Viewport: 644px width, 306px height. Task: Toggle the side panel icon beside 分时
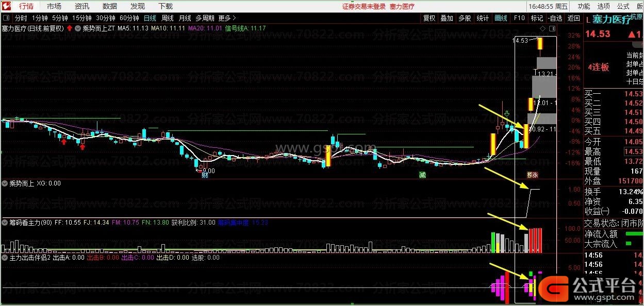pyautogui.click(x=7, y=18)
